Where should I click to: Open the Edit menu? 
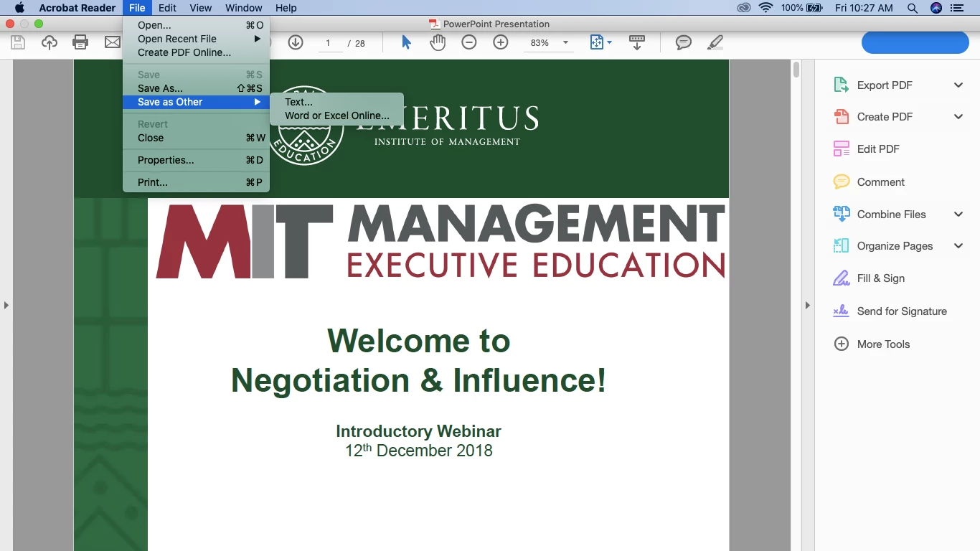tap(167, 8)
